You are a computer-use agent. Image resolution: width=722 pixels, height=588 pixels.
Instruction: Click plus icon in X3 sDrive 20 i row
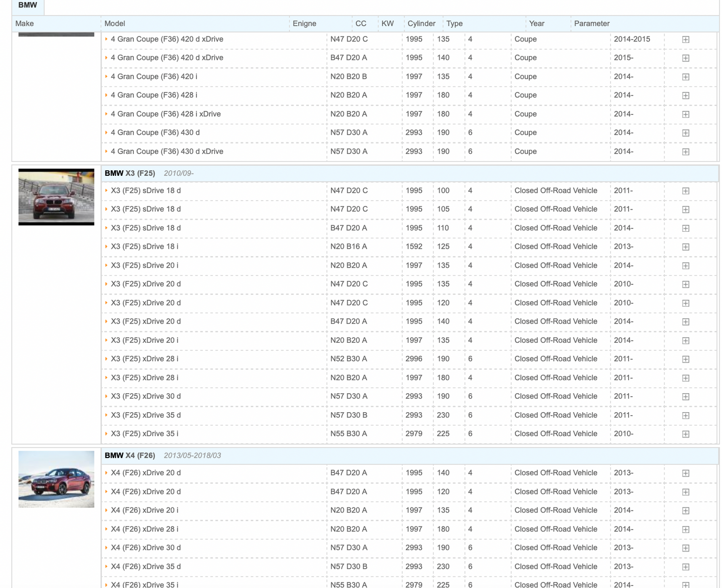[686, 266]
